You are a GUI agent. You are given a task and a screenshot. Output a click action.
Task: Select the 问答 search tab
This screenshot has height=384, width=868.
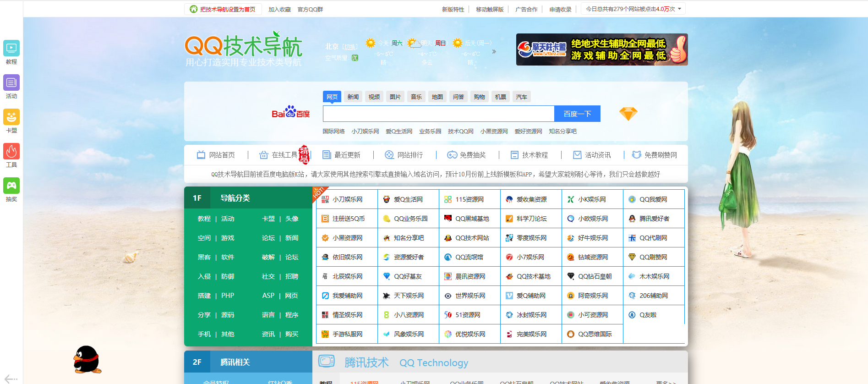[x=459, y=97]
